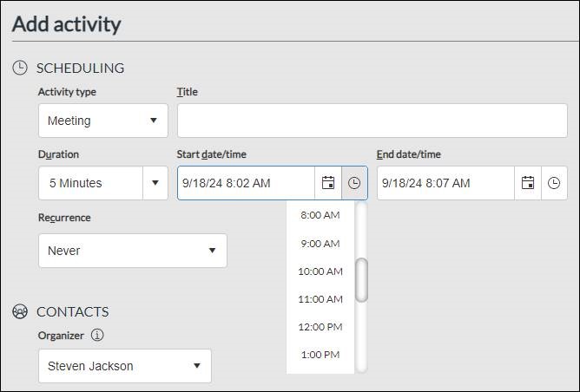The image size is (580, 392).
Task: Click the Scheduling section clock icon
Action: tap(20, 68)
